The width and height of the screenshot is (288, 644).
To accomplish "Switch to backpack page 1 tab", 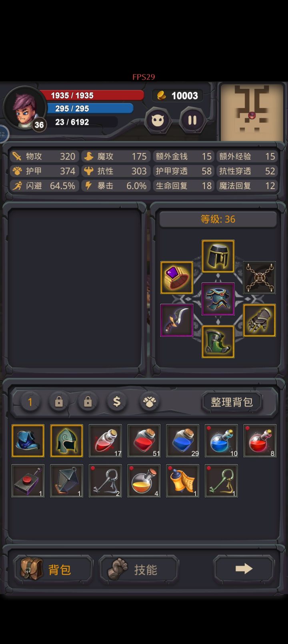I will [30, 401].
